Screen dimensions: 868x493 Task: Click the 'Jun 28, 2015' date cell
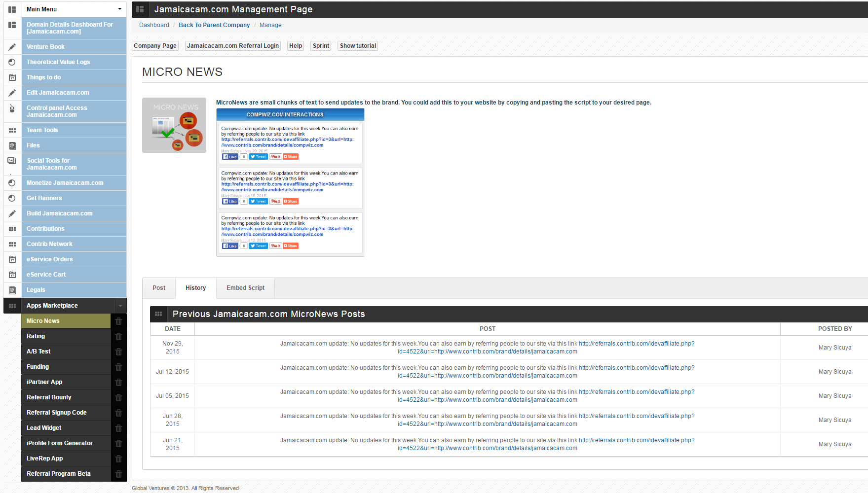coord(173,420)
